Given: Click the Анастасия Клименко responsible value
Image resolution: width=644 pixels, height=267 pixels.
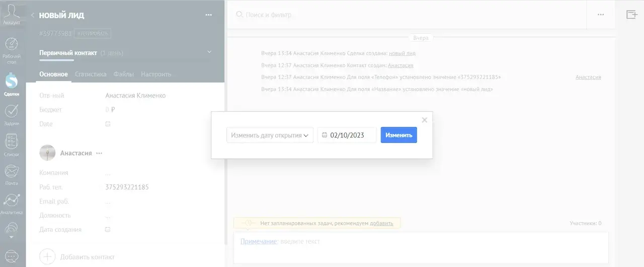Looking at the screenshot, I should tap(135, 95).
